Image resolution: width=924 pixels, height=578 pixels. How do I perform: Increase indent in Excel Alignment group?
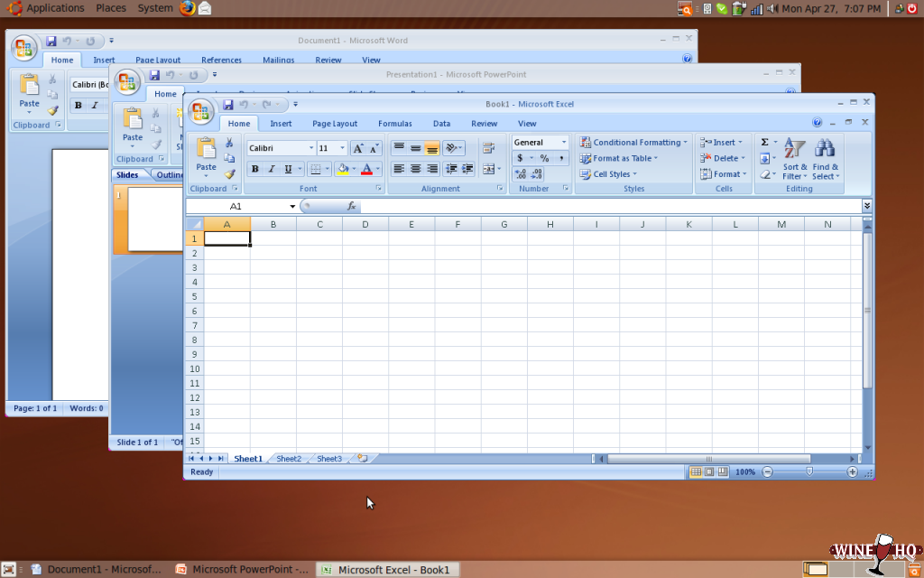click(468, 169)
